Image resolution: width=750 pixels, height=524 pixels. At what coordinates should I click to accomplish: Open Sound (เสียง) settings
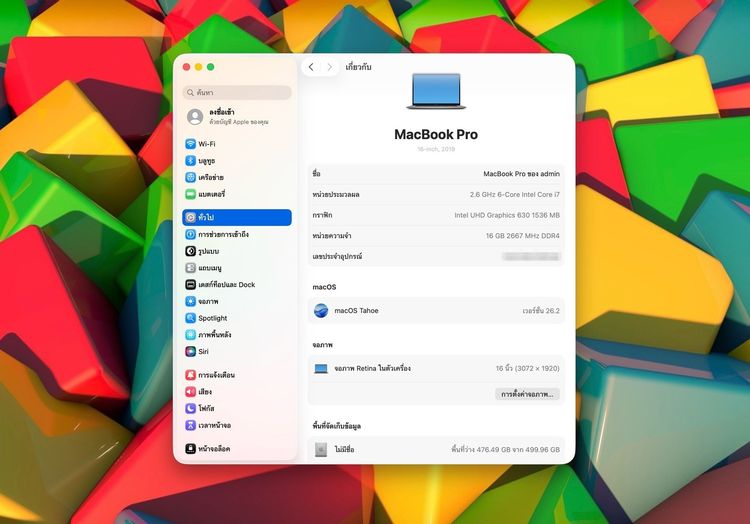190,392
